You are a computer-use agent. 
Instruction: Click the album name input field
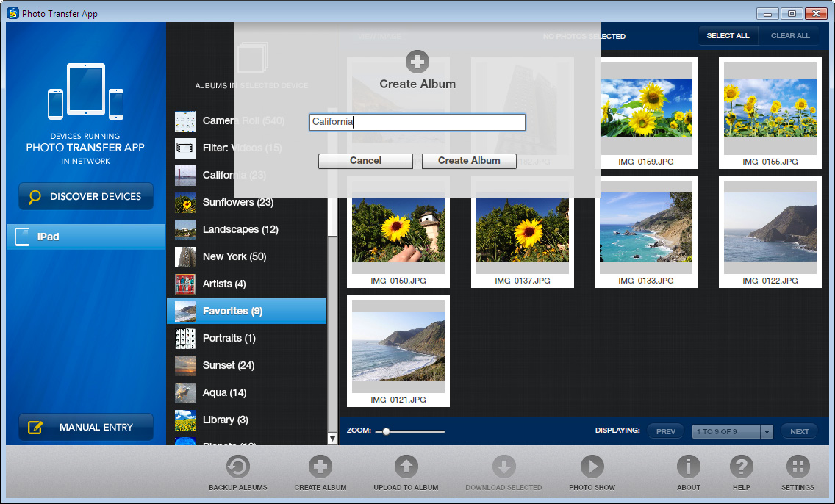417,122
